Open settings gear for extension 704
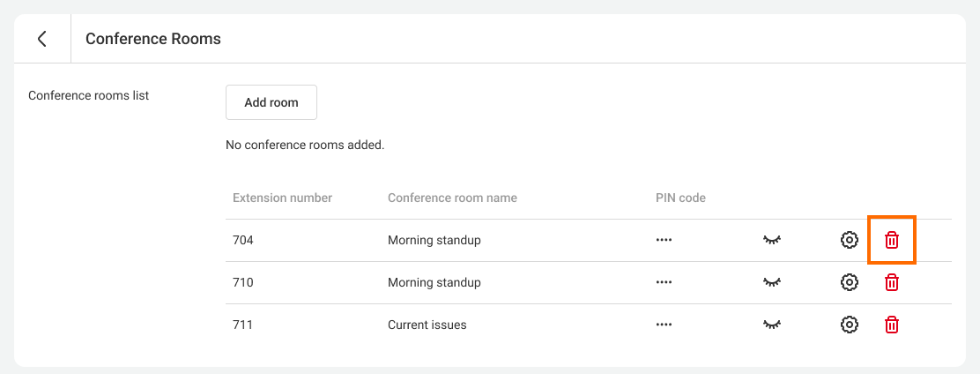The image size is (980, 381). point(849,240)
